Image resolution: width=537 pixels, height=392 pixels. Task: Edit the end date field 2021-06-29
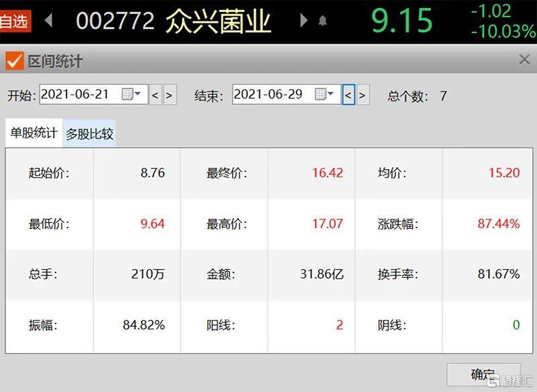[287, 94]
